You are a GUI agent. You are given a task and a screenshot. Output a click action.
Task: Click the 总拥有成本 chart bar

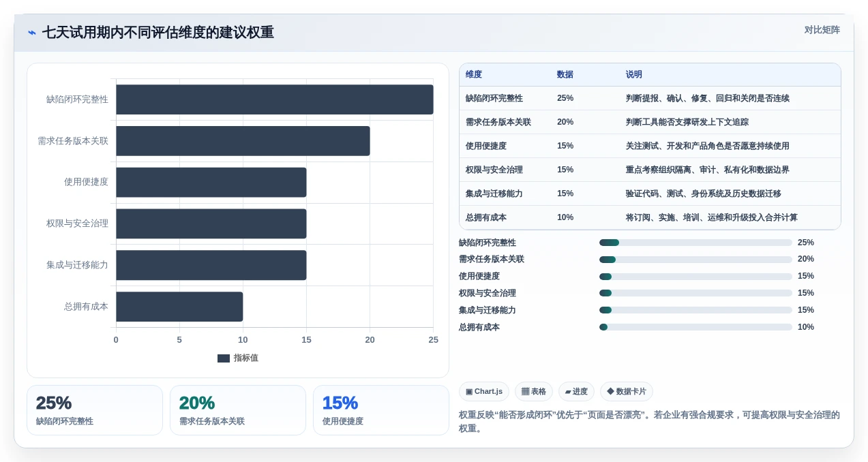(x=179, y=307)
